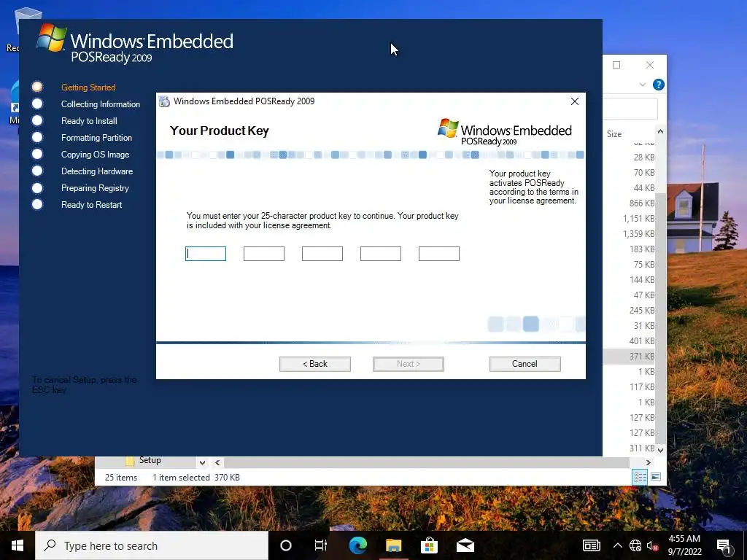Click the Detecting Hardware step bullet
Image resolution: width=747 pixels, height=560 pixels.
click(37, 171)
